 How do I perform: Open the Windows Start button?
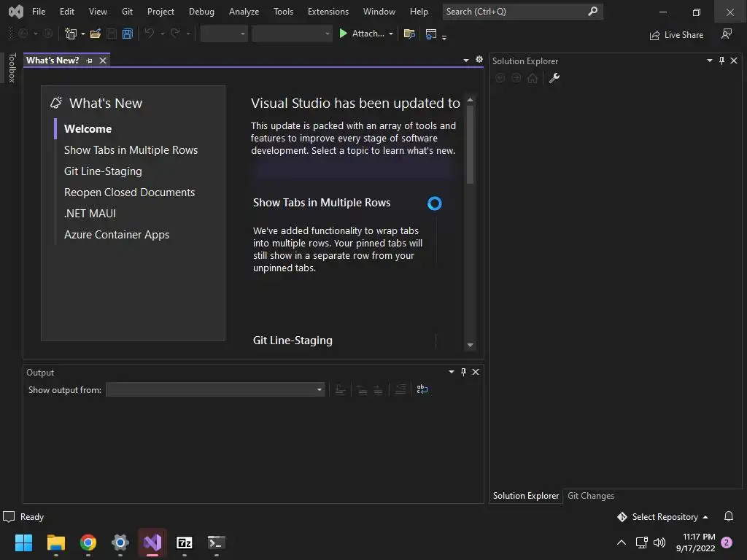coord(24,542)
